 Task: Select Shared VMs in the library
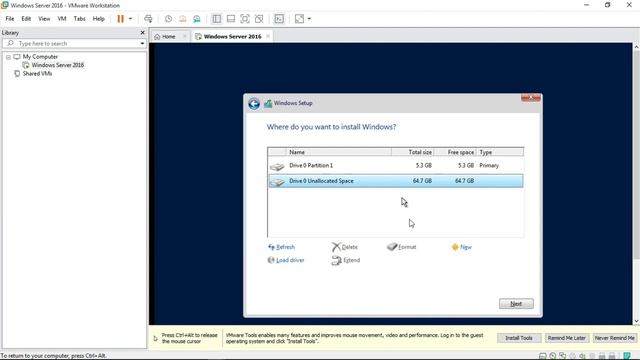click(37, 74)
